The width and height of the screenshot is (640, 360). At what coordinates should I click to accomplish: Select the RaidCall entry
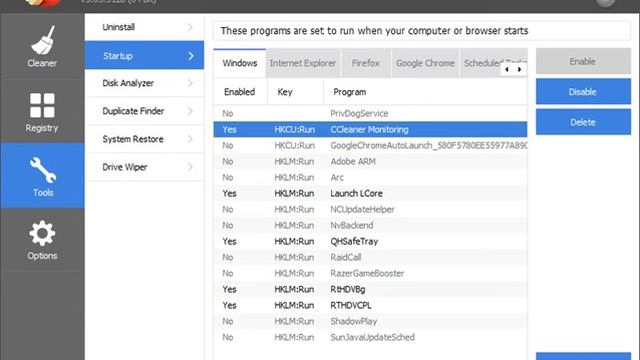click(370, 257)
